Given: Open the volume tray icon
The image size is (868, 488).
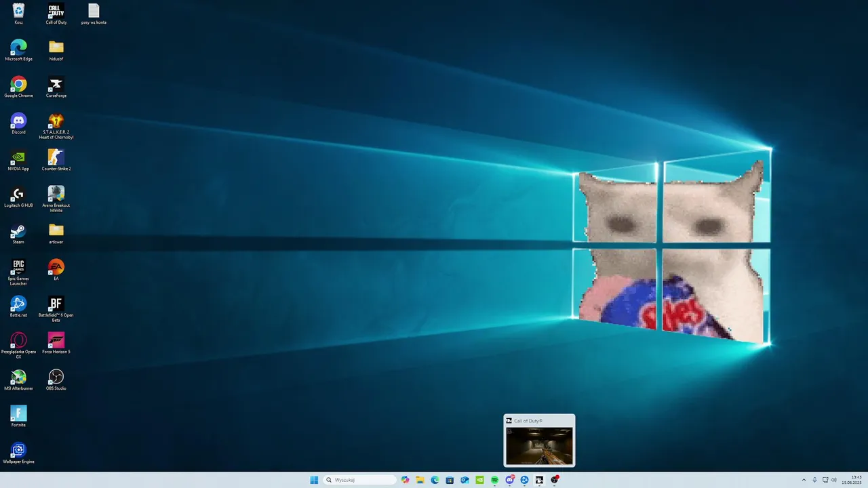Looking at the screenshot, I should click(x=834, y=480).
